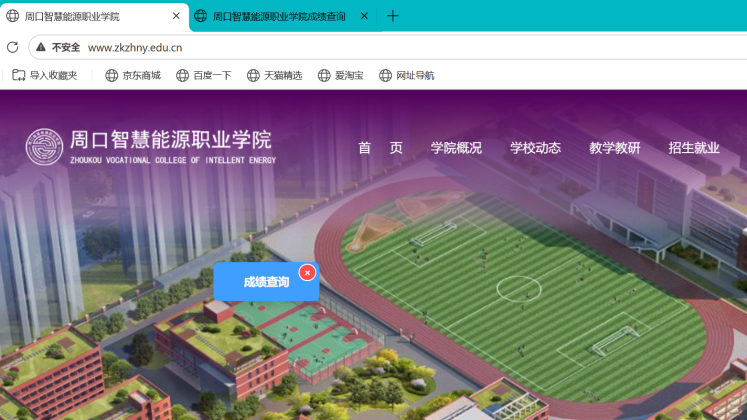Screen dimensions: 747x420
Task: Reload the current page
Action: pyautogui.click(x=13, y=47)
